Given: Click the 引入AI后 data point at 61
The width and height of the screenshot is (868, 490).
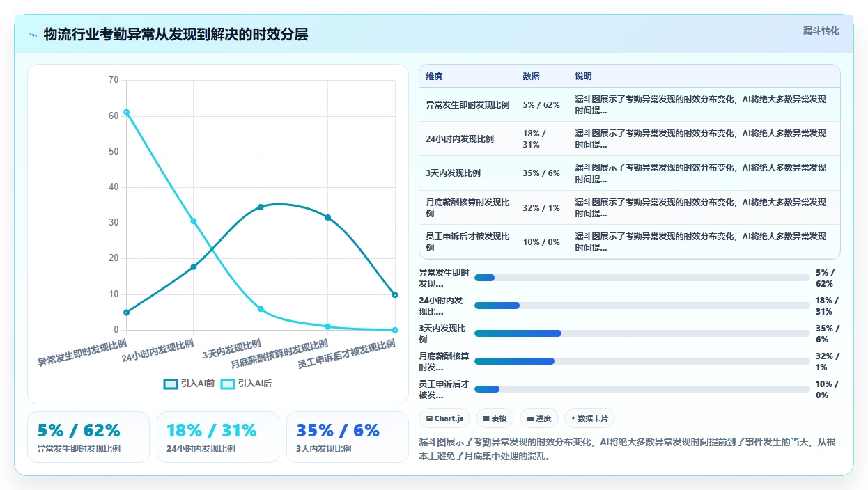Looking at the screenshot, I should [126, 112].
